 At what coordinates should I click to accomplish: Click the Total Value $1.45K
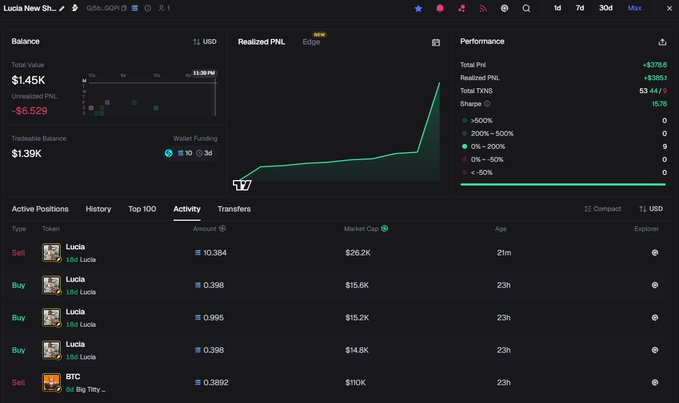click(x=28, y=80)
